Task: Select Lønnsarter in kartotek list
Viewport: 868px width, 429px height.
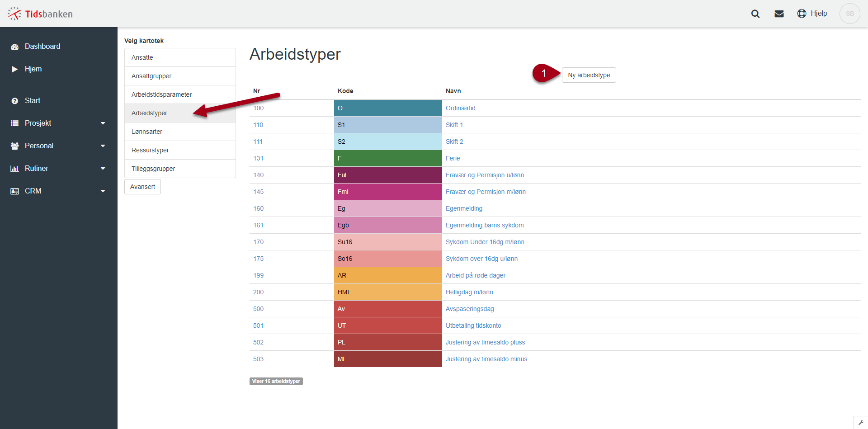Action: pyautogui.click(x=180, y=132)
